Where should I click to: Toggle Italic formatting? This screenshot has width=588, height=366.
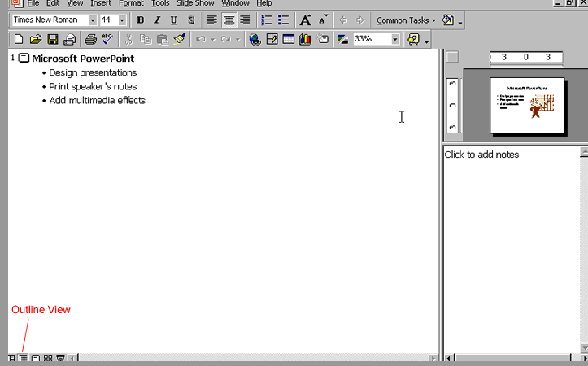[157, 20]
